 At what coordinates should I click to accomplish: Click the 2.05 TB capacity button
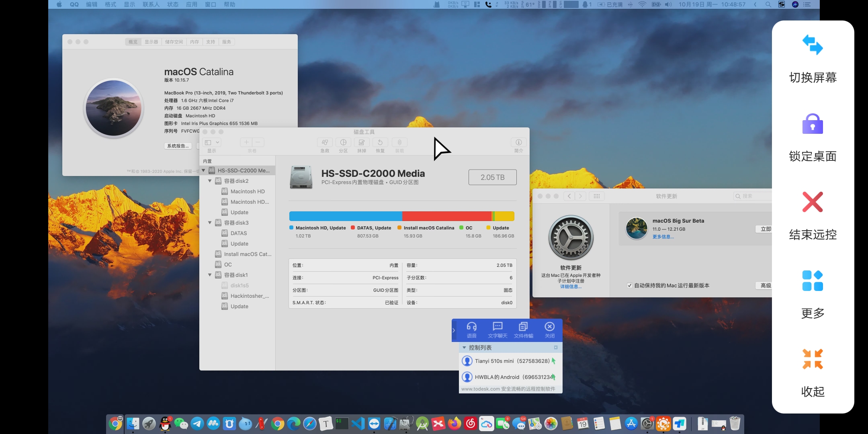point(493,177)
